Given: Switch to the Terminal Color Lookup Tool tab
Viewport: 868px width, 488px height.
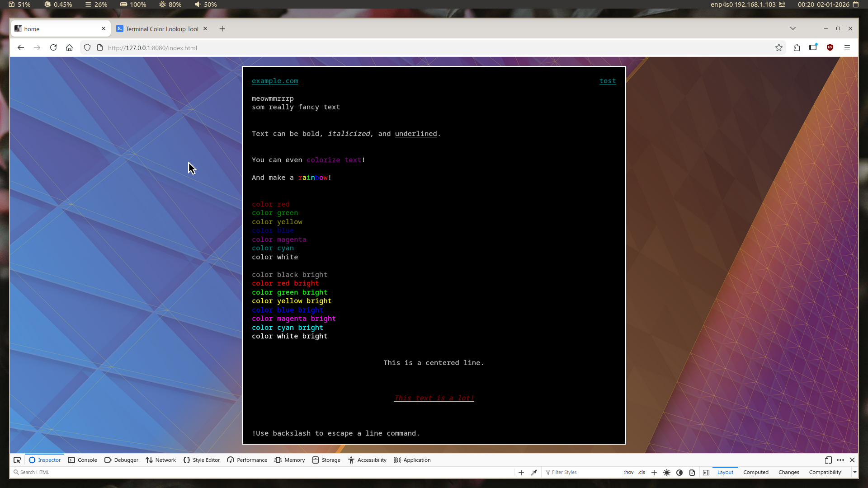Looking at the screenshot, I should click(x=161, y=29).
